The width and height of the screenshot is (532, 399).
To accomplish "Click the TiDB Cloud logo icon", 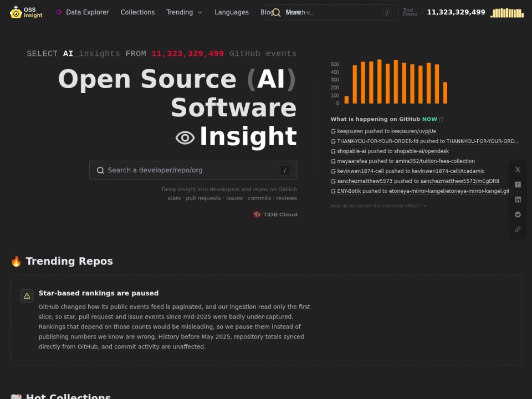I will tap(257, 214).
